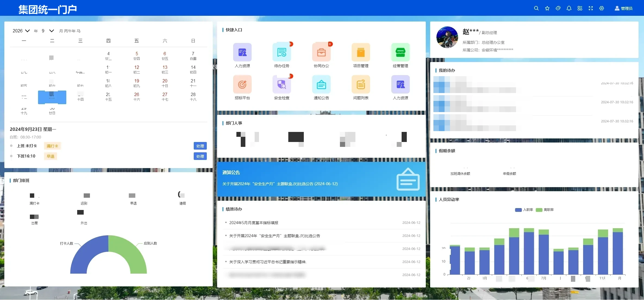
Task: Select calendar date 21 十一
Action: click(193, 83)
